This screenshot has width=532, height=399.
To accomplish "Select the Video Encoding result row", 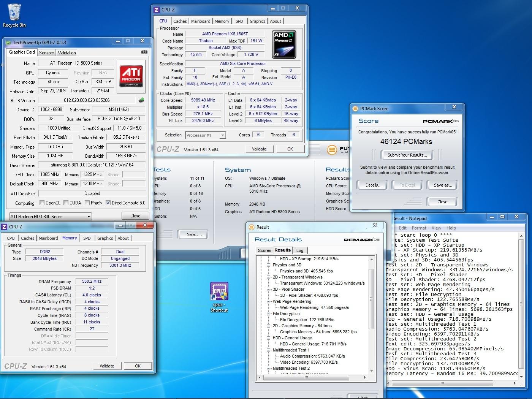I will coord(309,362).
